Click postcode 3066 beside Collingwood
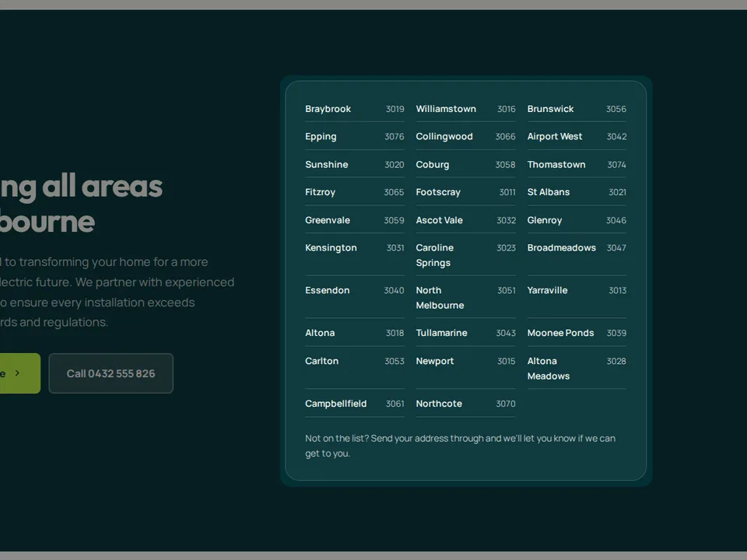 tap(506, 137)
